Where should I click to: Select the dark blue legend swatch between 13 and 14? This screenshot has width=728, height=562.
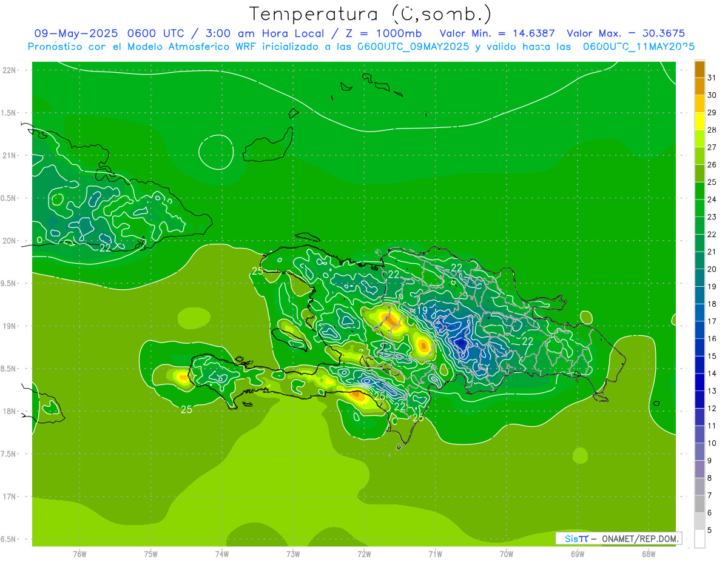[699, 382]
